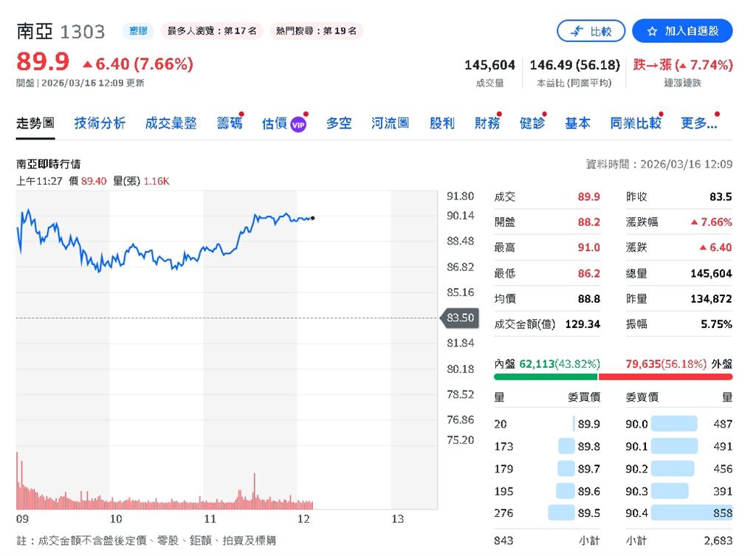The height and width of the screenshot is (556, 756).
Task: Switch to the 技術分析 tab
Action: 99,123
